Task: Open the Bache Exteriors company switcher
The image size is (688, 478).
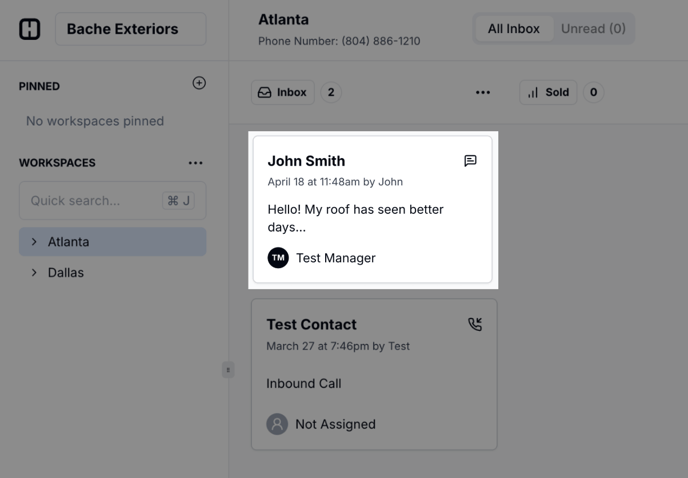Action: [x=130, y=29]
